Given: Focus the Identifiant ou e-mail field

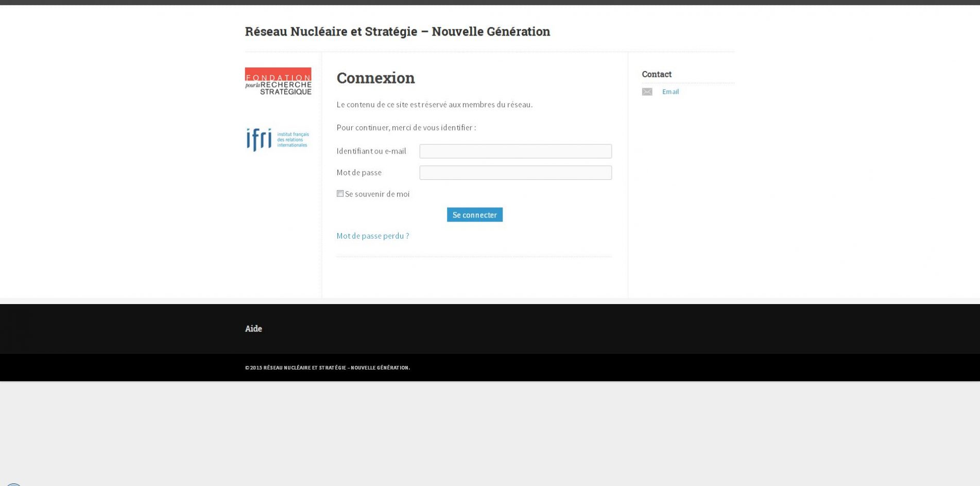Looking at the screenshot, I should [x=515, y=151].
